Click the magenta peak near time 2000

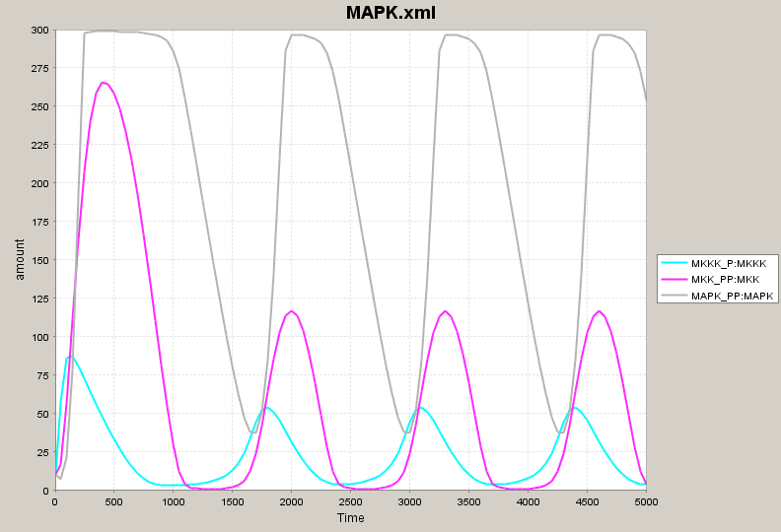click(292, 311)
